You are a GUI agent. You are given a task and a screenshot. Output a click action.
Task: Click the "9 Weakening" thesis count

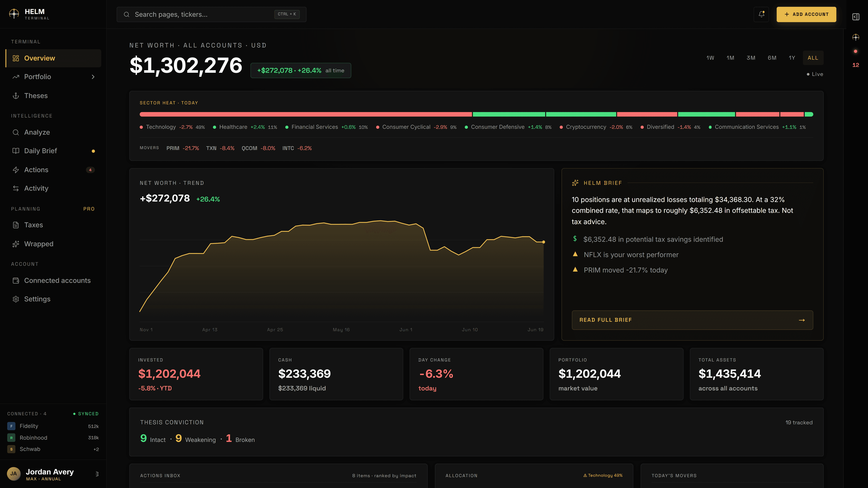tap(196, 439)
